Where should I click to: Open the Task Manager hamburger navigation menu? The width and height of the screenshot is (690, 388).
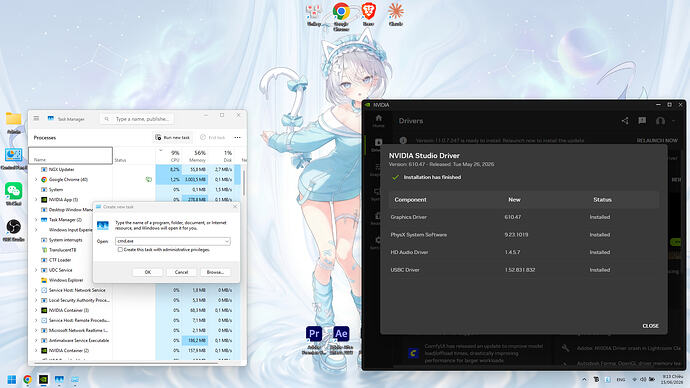[36, 118]
